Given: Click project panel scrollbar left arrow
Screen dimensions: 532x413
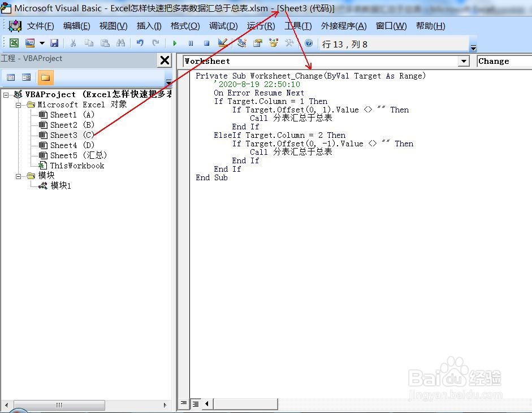Looking at the screenshot, I should pos(6,405).
